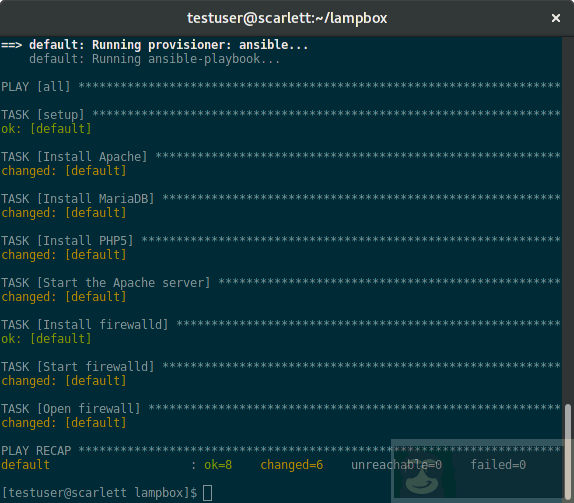Click 'ok: [default]' under TASK setup
This screenshot has height=503, width=574.
point(46,129)
